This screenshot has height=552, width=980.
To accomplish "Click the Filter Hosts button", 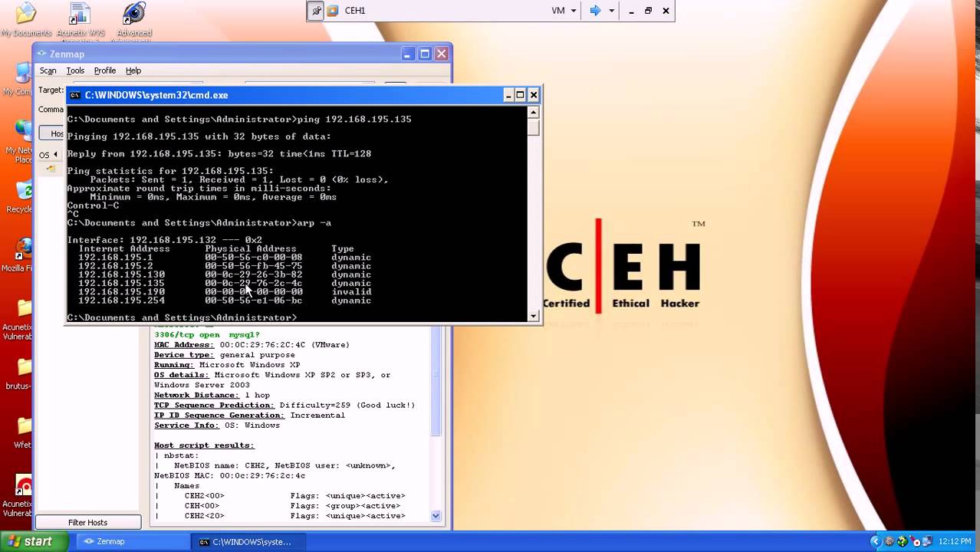I will point(88,523).
